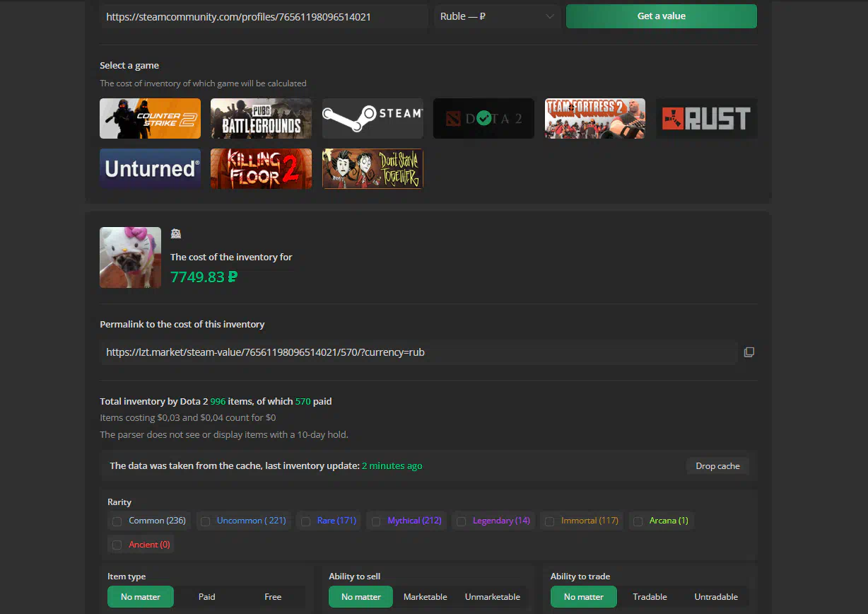
Task: Pick the Killing Floor 2 tile
Action: [x=261, y=168]
